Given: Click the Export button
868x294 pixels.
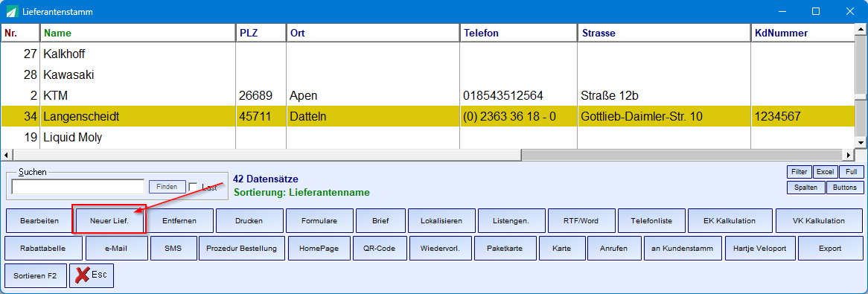Looking at the screenshot, I should pyautogui.click(x=830, y=248).
